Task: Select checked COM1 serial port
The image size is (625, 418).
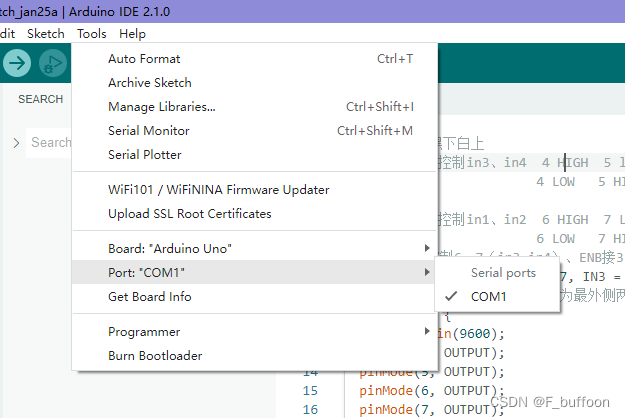Action: coord(497,296)
